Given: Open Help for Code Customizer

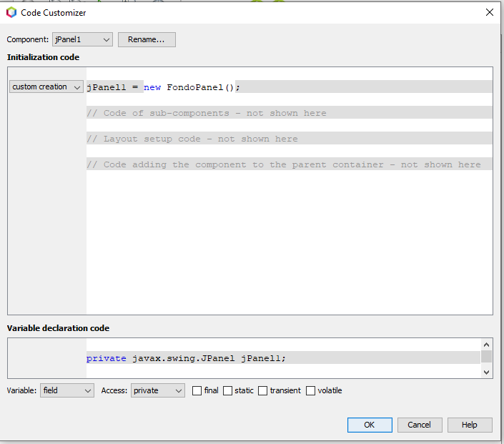Looking at the screenshot, I should tap(470, 425).
